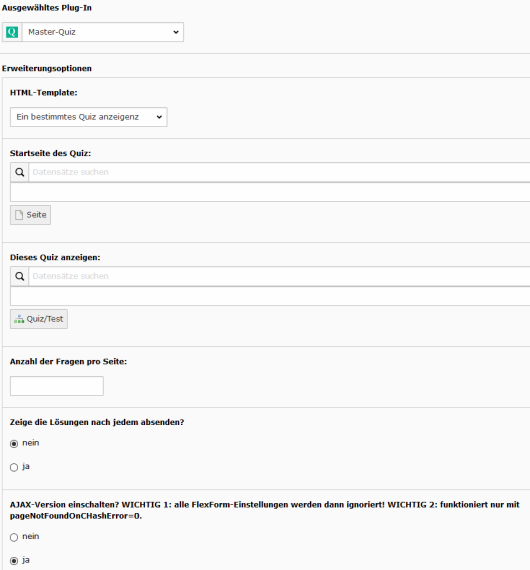Click the Anzahl der Fragen pro Seite field
Image resolution: width=530 pixels, height=570 pixels.
click(57, 386)
